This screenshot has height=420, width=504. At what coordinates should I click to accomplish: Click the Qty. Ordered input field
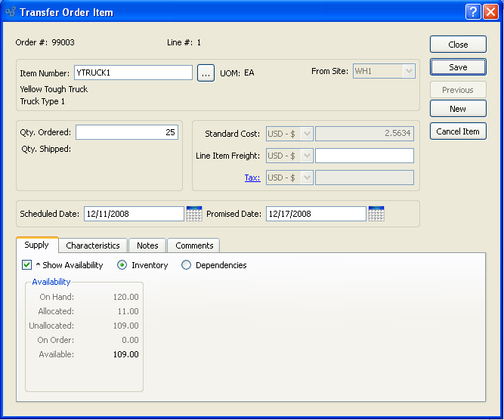[x=127, y=132]
